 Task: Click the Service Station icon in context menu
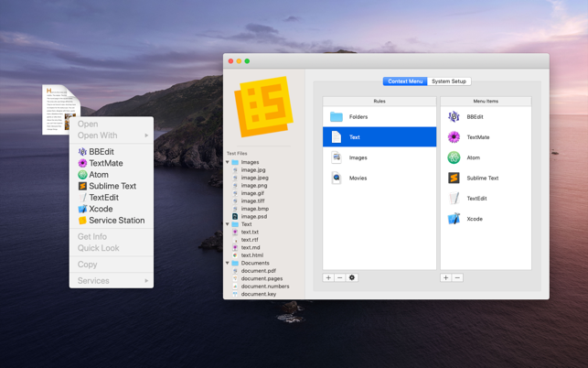[x=82, y=221]
